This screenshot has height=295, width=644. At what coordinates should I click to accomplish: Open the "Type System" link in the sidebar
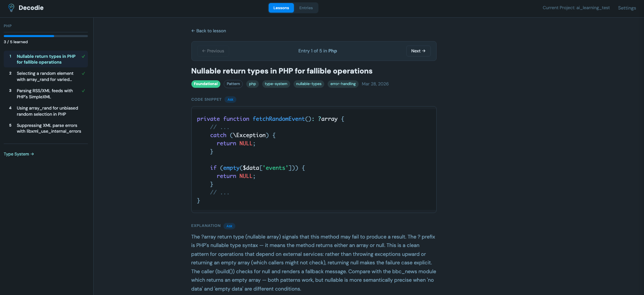[16, 154]
